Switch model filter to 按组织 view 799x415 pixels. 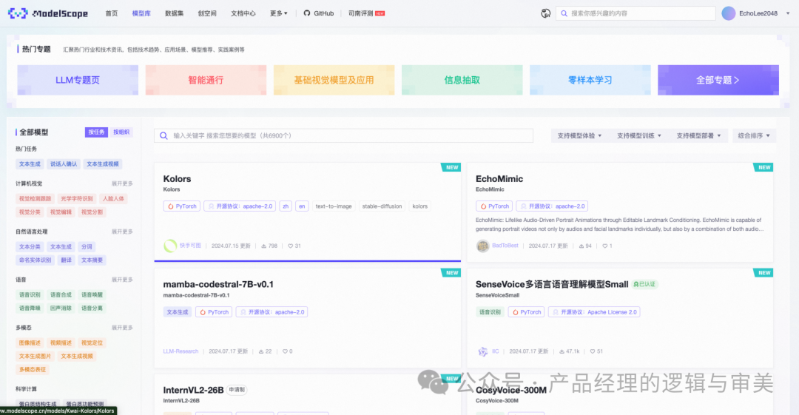[x=121, y=132]
